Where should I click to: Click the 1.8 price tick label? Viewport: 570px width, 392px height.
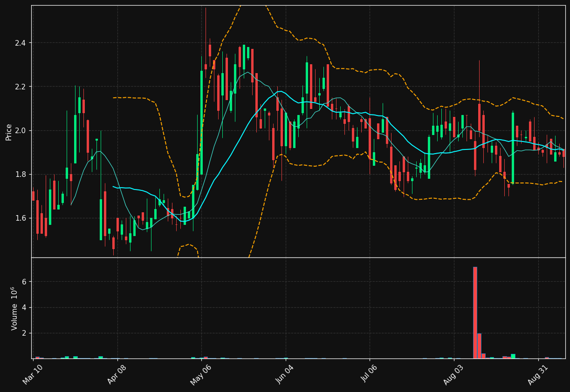[21, 174]
